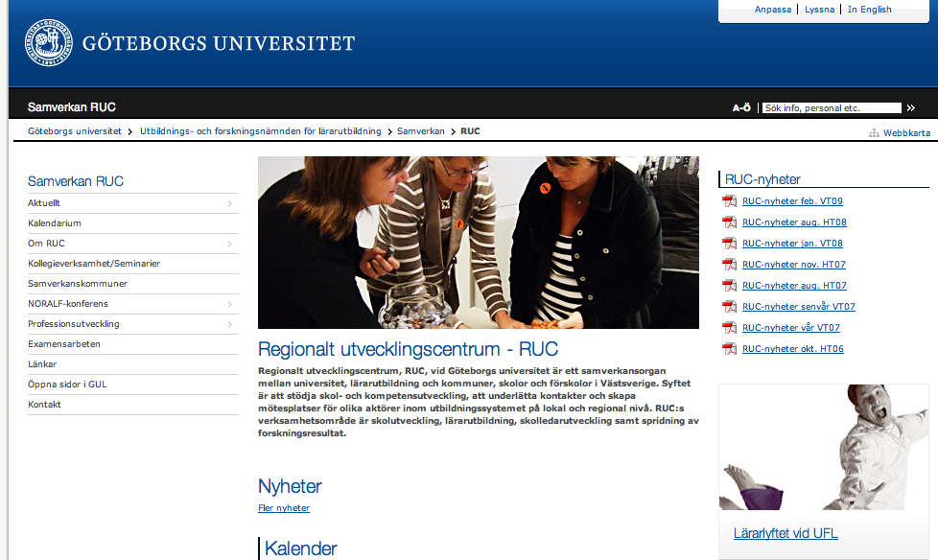The width and height of the screenshot is (938, 560).
Task: Click the Samverkan RUC sidebar heading
Action: coord(76,181)
